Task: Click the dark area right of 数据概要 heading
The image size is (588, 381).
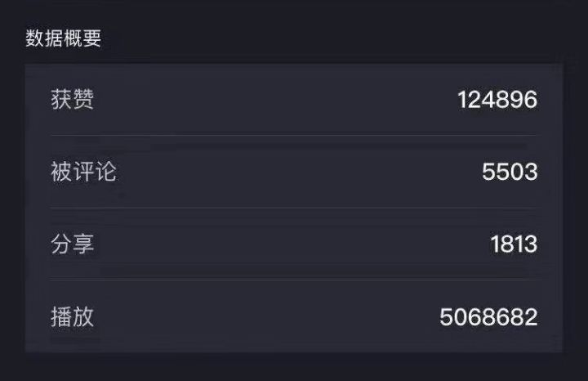Action: coord(327,38)
